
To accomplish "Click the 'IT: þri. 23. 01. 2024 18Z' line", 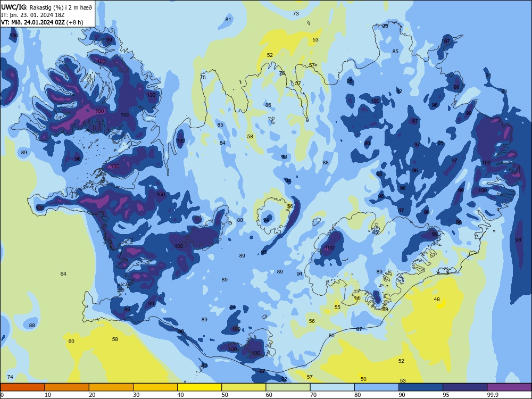I will pos(32,15).
